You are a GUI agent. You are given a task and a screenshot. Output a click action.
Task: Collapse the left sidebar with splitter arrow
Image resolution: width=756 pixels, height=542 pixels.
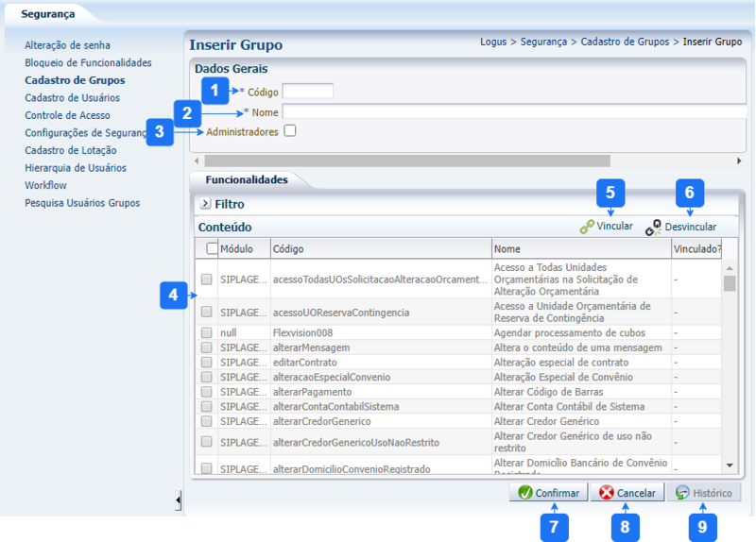(179, 500)
